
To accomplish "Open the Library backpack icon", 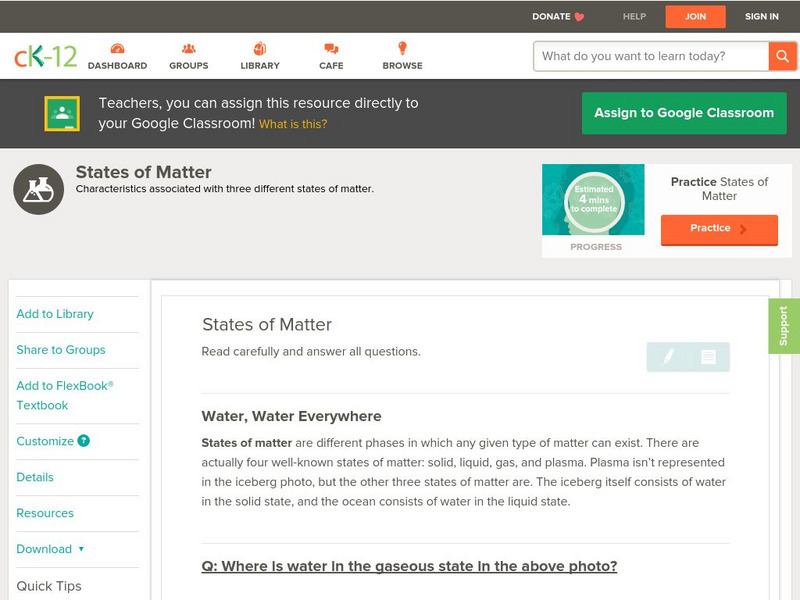I will (260, 48).
